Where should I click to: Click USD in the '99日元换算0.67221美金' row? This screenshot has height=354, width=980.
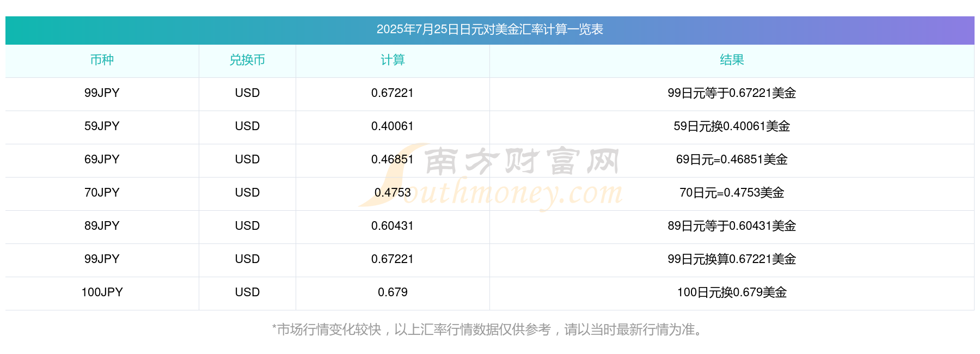coord(247,259)
